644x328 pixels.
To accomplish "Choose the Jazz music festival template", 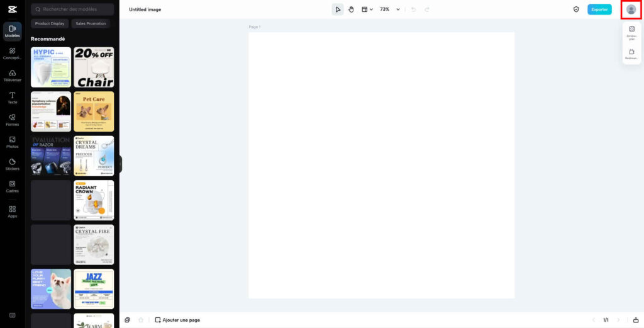I will (94, 289).
